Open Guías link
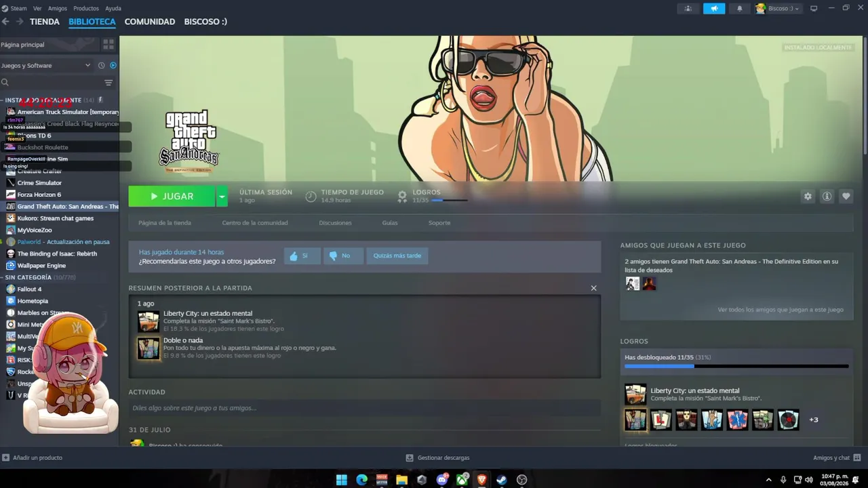 point(390,223)
